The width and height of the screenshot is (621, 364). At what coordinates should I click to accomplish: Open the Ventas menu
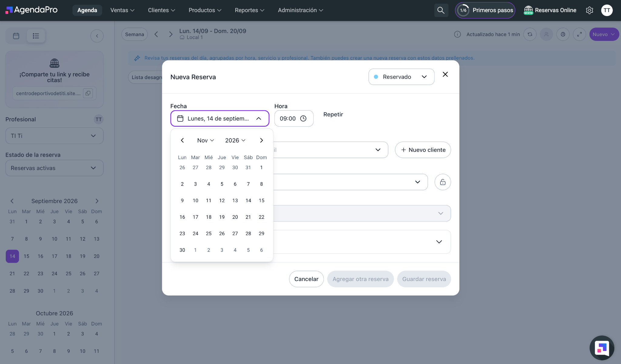click(122, 10)
